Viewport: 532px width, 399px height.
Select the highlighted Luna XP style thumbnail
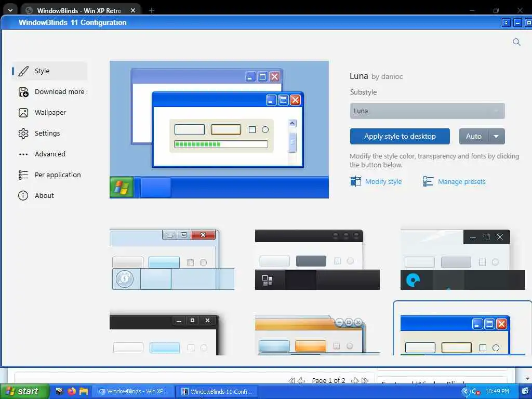[x=462, y=328]
